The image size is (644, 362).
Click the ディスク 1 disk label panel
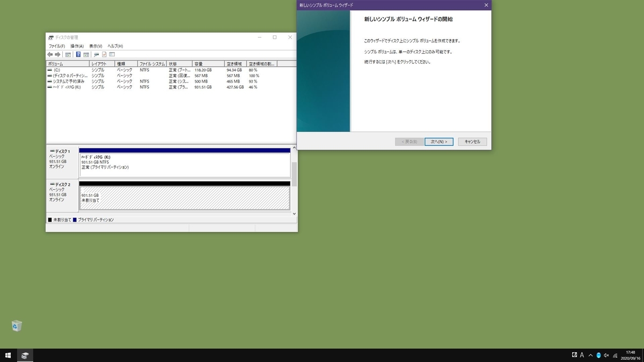(x=62, y=162)
